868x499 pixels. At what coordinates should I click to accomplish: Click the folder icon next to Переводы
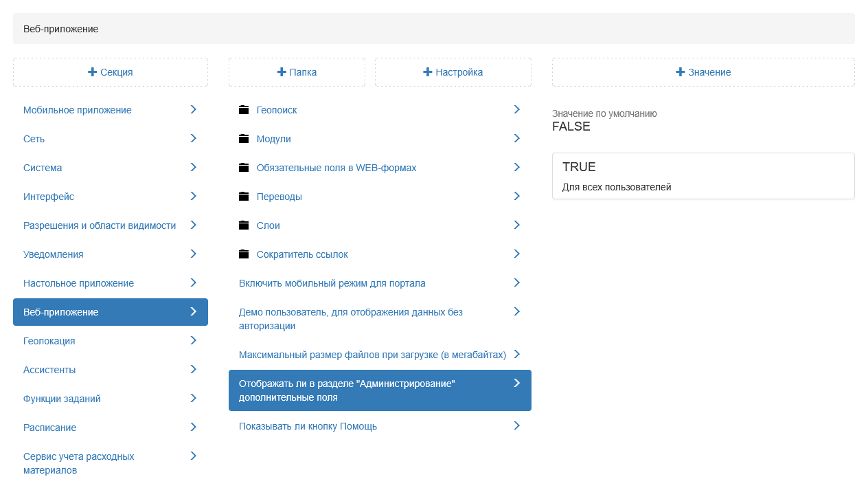coord(244,197)
